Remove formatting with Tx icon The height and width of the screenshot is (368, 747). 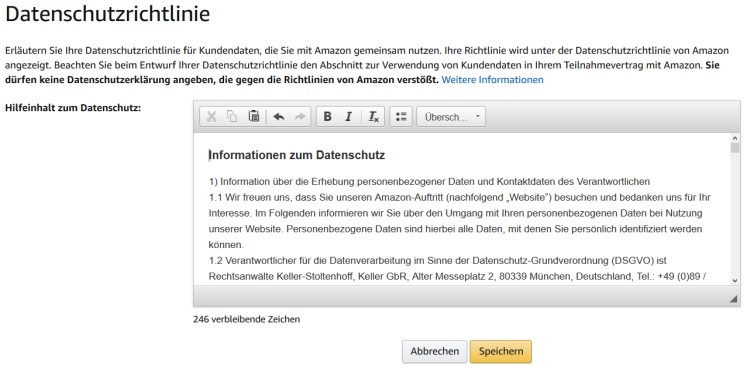[x=374, y=116]
